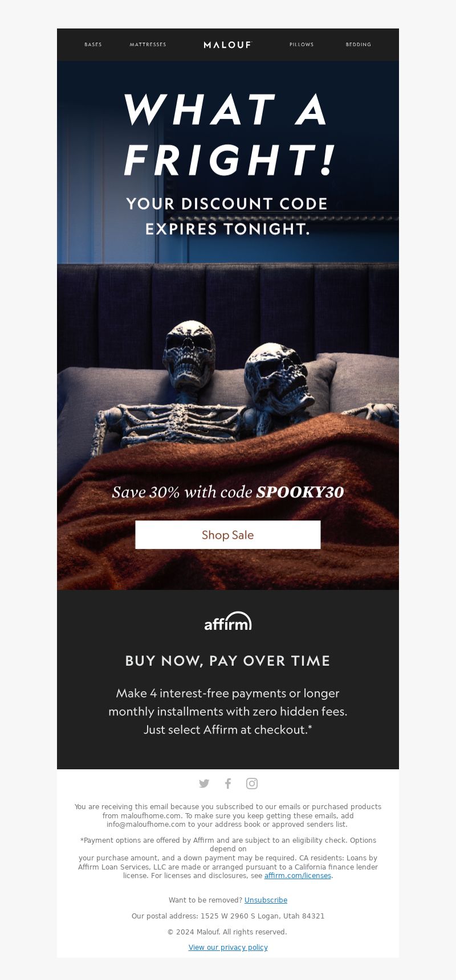
Task: Click the WHAT A FRIGHT! headline
Action: tap(228, 135)
